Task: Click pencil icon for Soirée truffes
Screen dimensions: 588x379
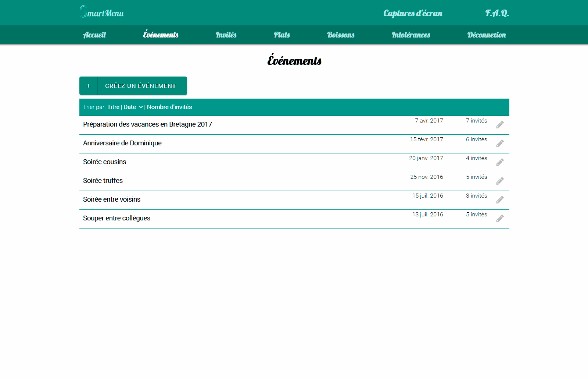Action: (x=500, y=181)
